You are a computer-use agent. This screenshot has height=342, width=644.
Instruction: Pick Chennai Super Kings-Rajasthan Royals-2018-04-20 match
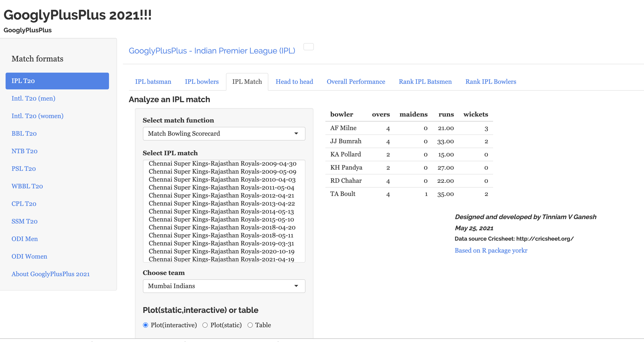tap(222, 227)
